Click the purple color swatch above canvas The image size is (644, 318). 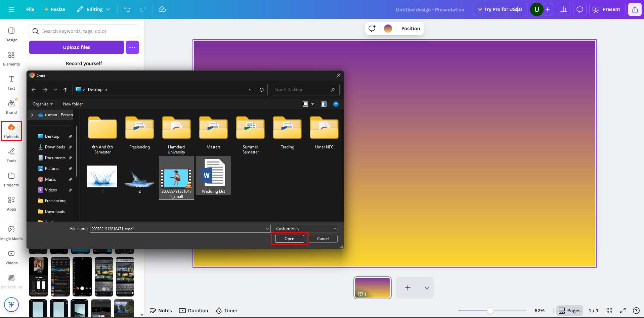click(x=388, y=29)
